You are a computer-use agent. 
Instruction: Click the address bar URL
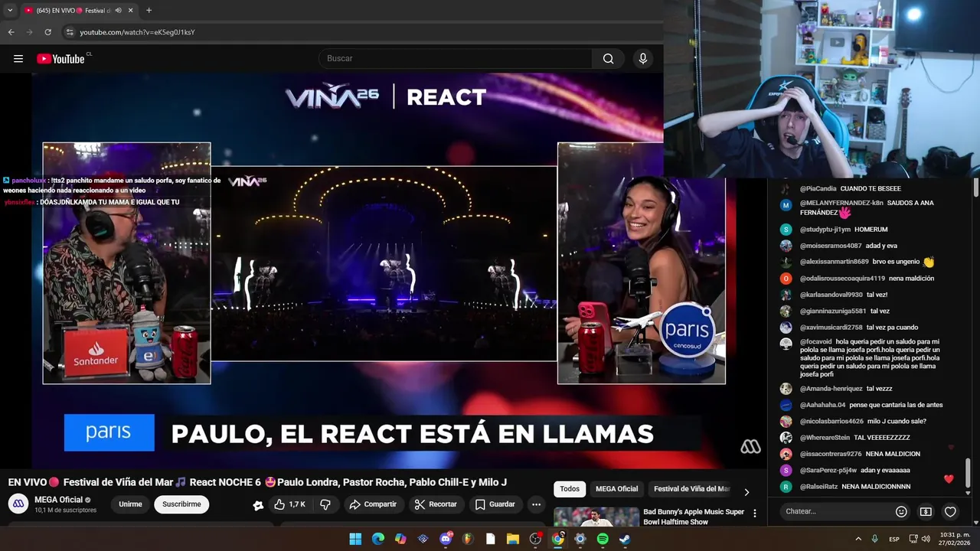click(138, 32)
